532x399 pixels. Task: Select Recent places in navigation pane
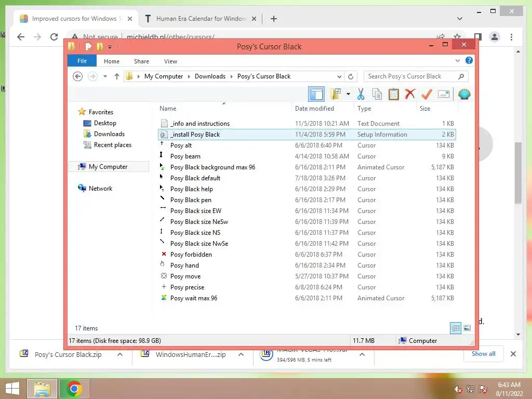113,145
